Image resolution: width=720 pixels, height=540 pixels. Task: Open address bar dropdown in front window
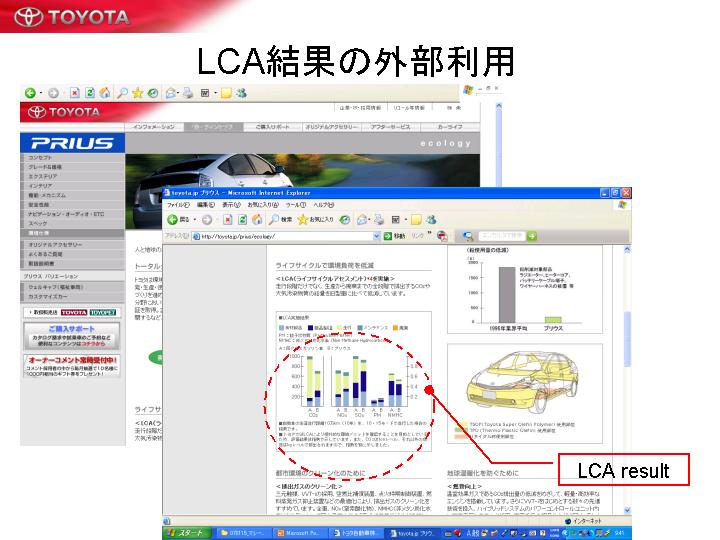(x=377, y=236)
